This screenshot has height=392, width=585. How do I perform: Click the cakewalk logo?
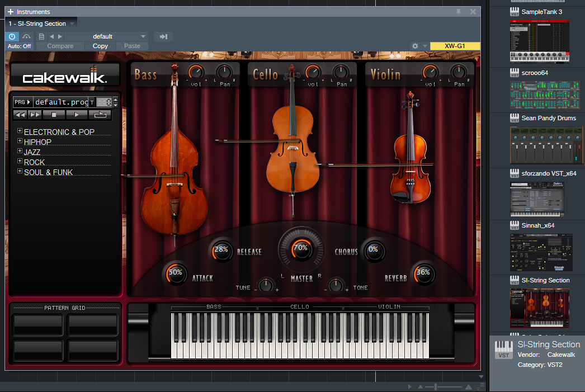click(65, 75)
